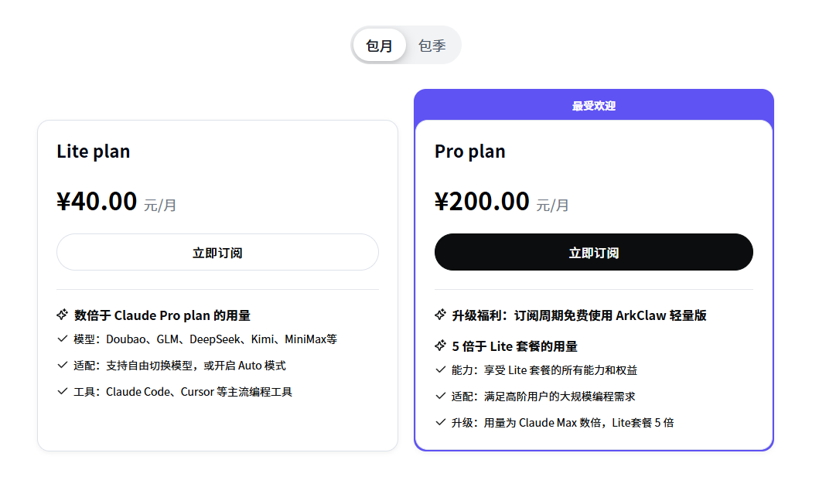Click the ¥200.00 Pro price

point(483,202)
